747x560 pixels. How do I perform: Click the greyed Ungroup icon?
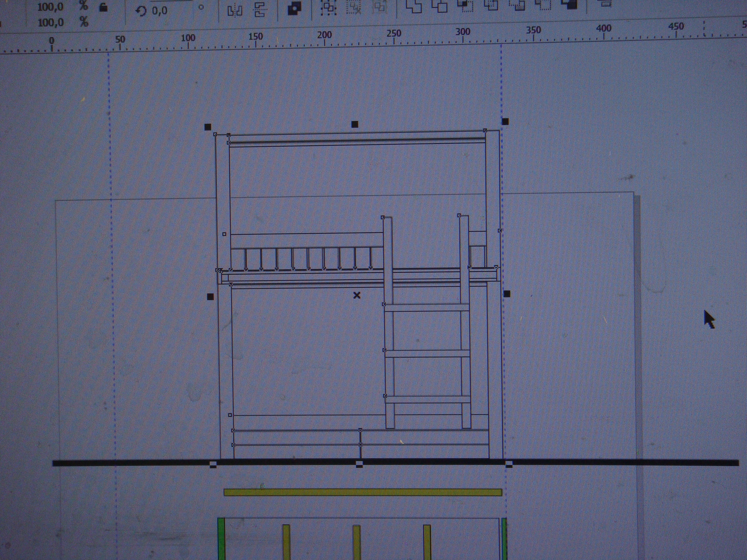click(354, 7)
